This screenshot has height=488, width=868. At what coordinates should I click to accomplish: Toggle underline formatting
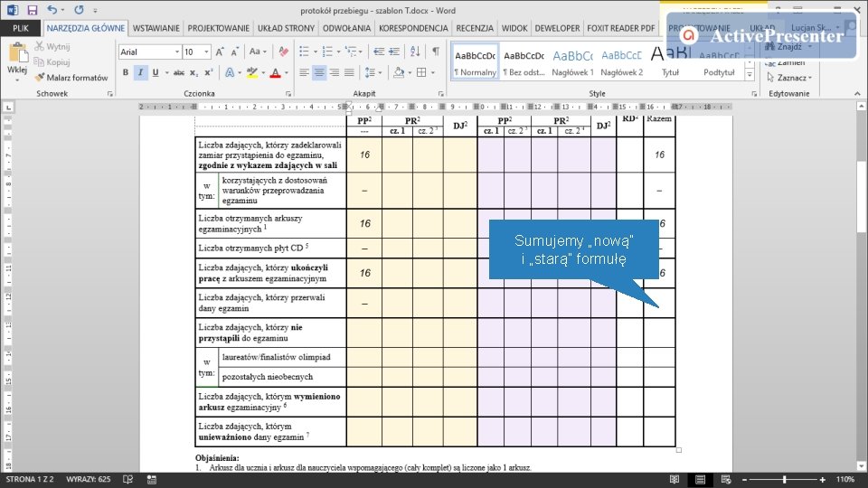(x=156, y=72)
